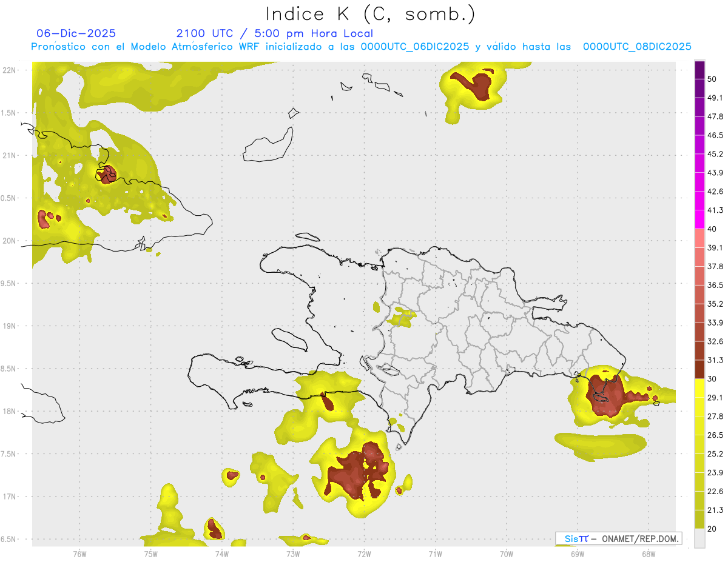Click the latitude label '17N'

(9, 497)
